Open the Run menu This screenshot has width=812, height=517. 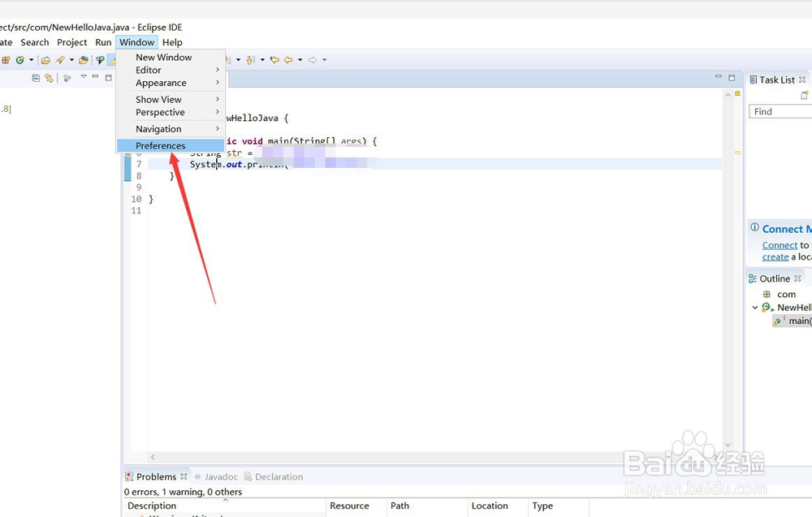click(x=103, y=42)
